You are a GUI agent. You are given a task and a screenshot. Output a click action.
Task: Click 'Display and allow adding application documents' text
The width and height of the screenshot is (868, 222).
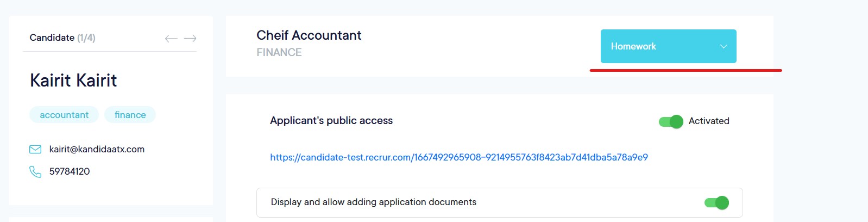coord(374,202)
